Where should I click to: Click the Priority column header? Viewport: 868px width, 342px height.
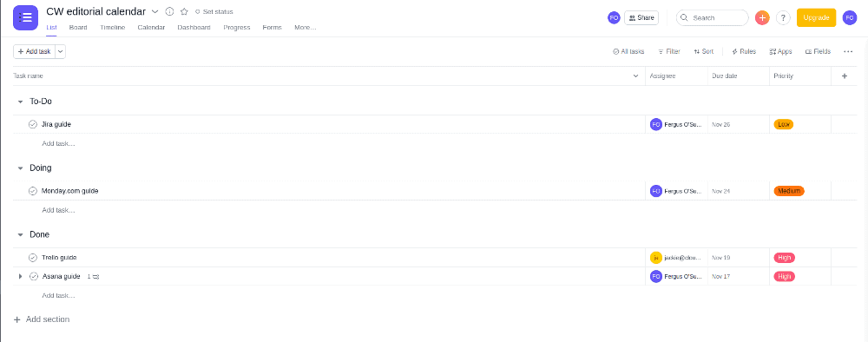coord(783,76)
